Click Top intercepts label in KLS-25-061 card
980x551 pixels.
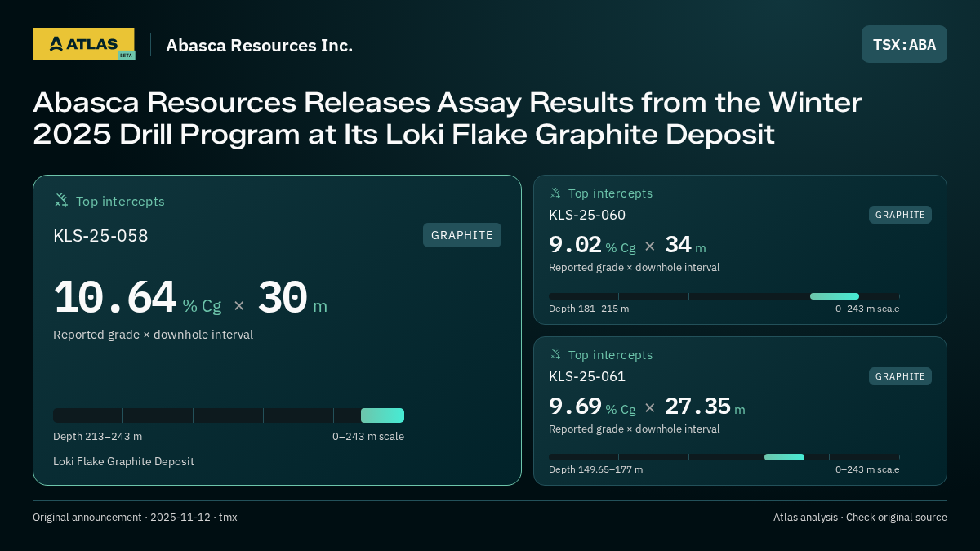point(610,355)
